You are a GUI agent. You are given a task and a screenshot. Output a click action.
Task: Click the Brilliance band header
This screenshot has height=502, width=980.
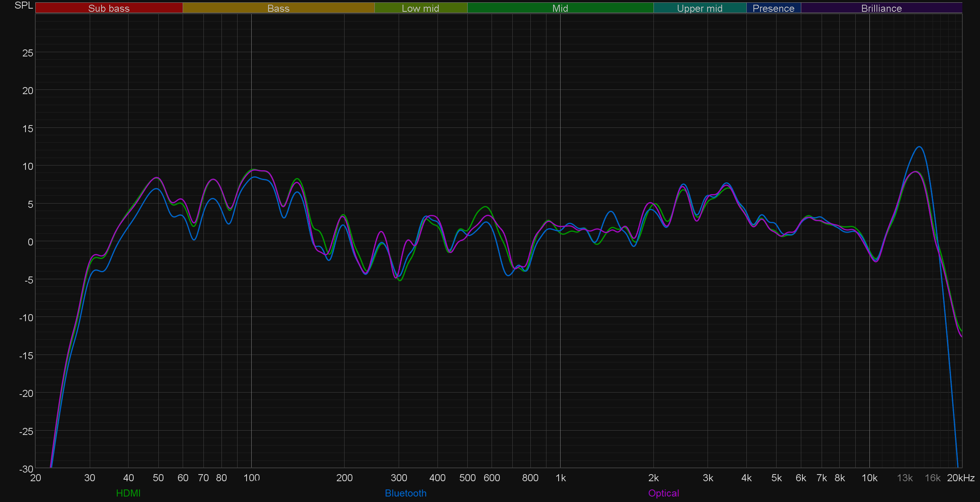[x=881, y=8]
